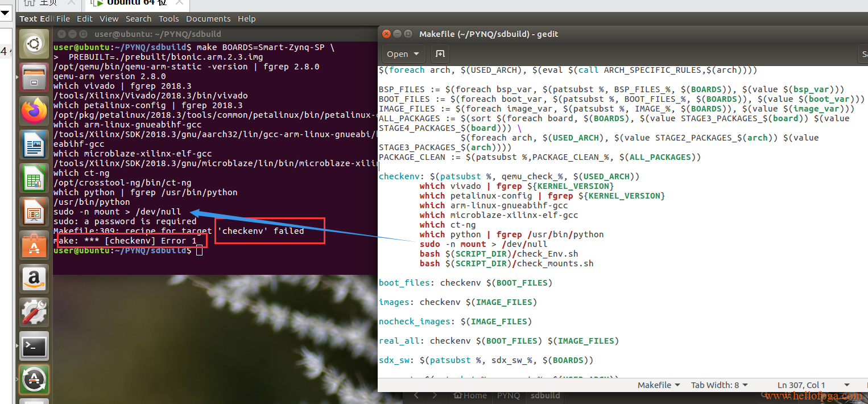This screenshot has width=868, height=404.
Task: Switch to Terminal via dock icon
Action: [x=34, y=345]
